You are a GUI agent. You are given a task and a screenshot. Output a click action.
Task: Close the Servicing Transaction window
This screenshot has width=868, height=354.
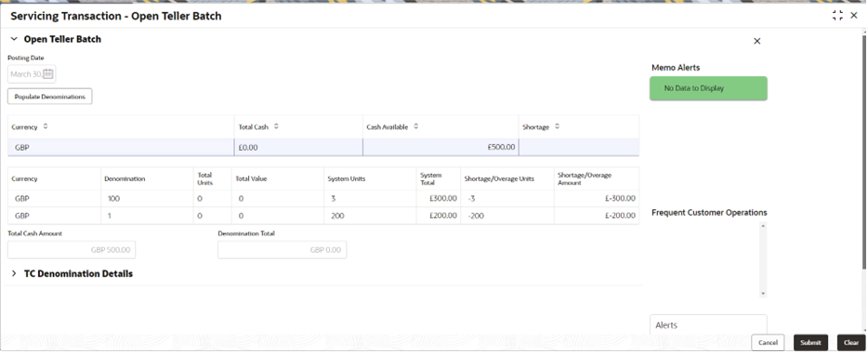pyautogui.click(x=854, y=16)
